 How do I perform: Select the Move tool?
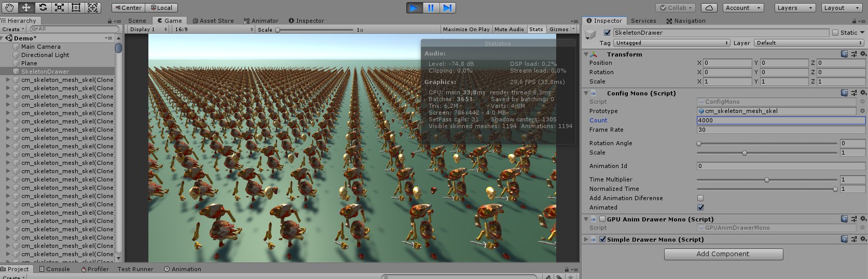point(26,7)
